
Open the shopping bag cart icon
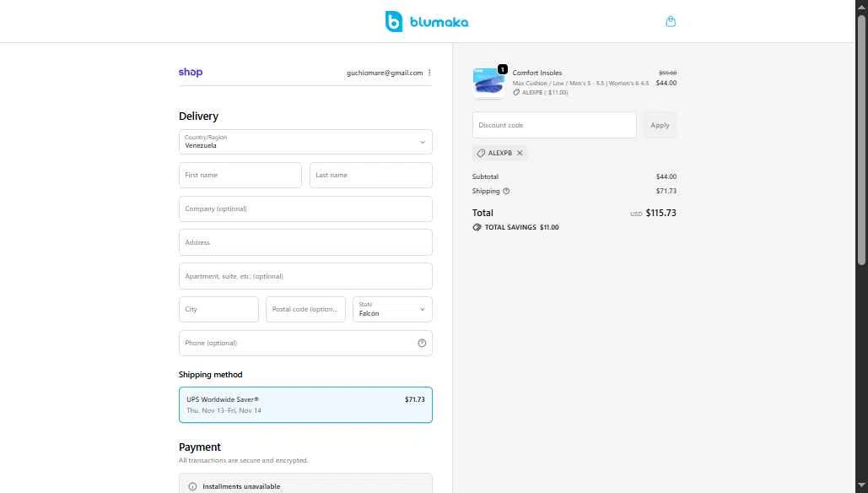[x=671, y=22]
